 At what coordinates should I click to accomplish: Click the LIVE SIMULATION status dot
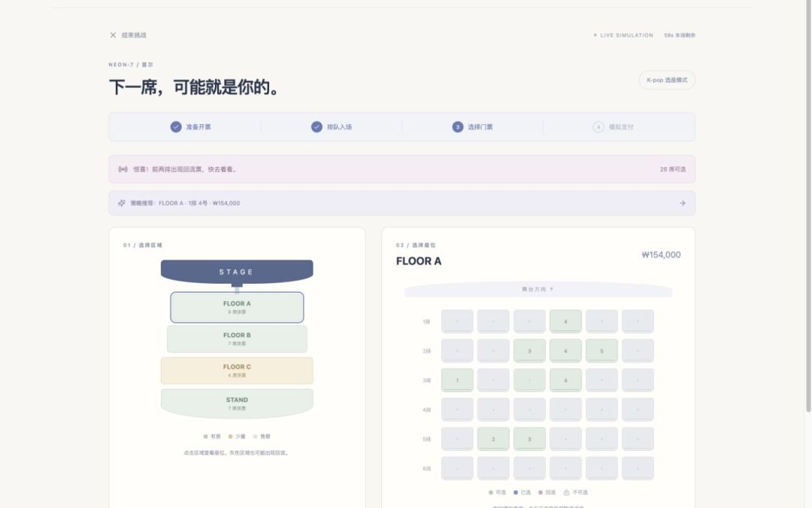click(x=595, y=35)
